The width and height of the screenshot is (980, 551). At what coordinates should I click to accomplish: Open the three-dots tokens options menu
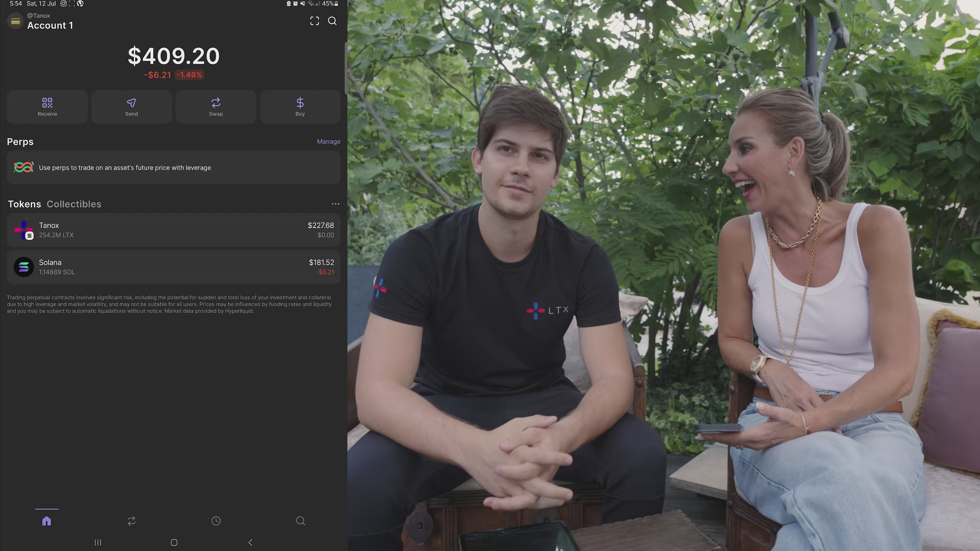coord(335,204)
